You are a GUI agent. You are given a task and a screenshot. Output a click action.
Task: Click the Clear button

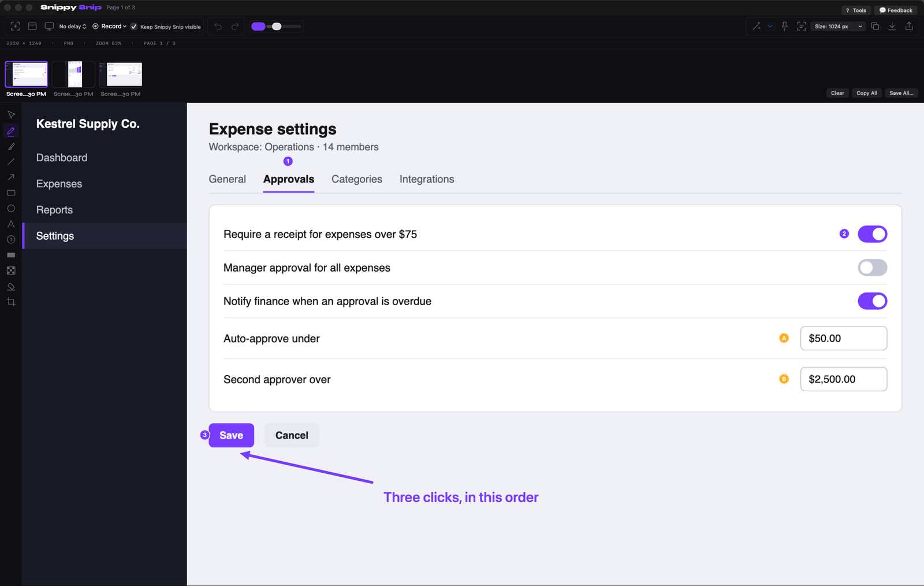[837, 93]
